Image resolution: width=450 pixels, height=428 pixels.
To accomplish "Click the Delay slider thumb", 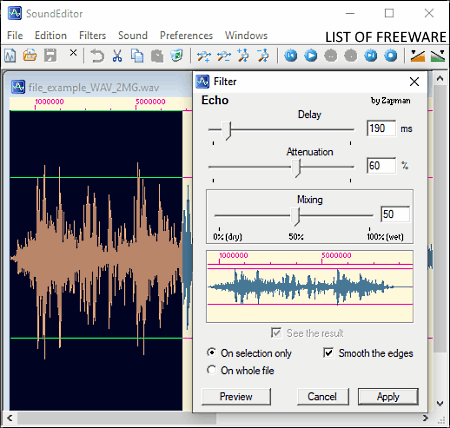I will (x=227, y=131).
